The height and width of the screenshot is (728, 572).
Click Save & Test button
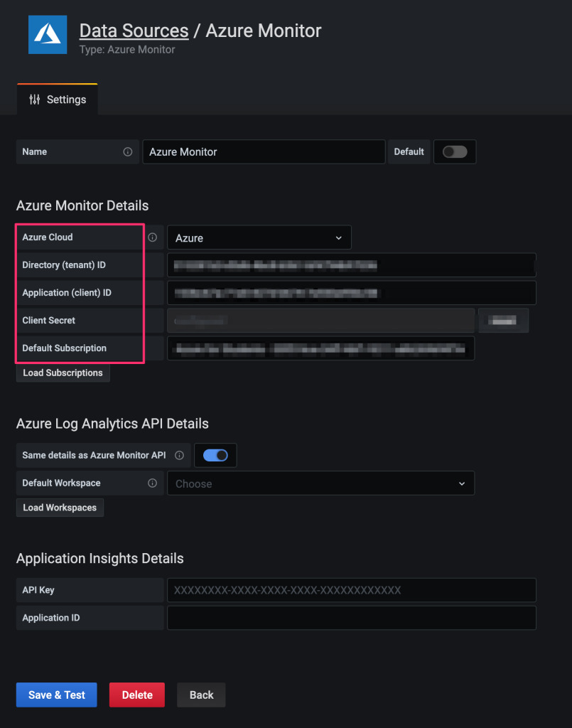pos(57,695)
